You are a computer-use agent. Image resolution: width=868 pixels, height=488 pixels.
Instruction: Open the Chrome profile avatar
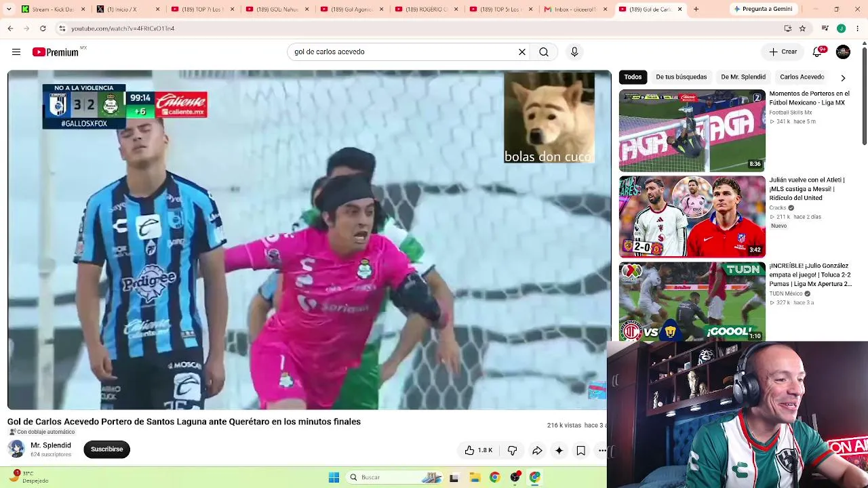pos(841,28)
